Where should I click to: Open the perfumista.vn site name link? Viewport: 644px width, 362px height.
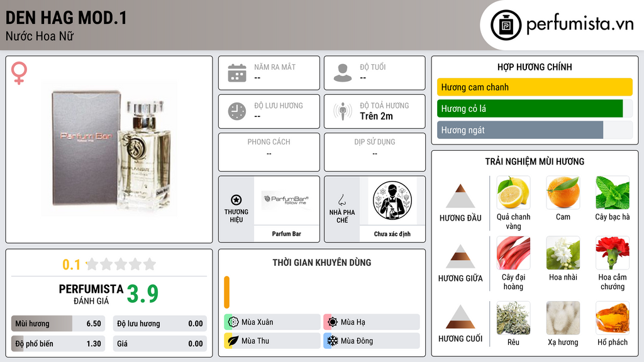580,25
